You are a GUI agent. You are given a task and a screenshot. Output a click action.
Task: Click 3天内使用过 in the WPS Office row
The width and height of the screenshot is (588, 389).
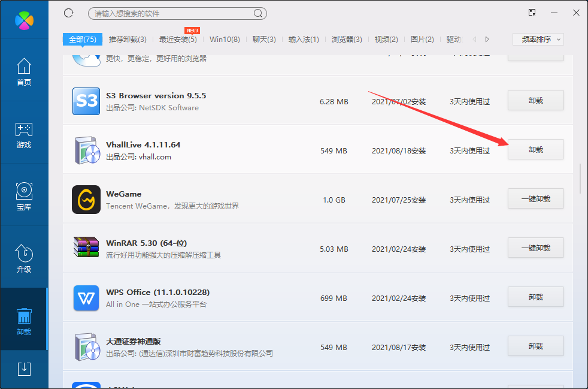(470, 298)
